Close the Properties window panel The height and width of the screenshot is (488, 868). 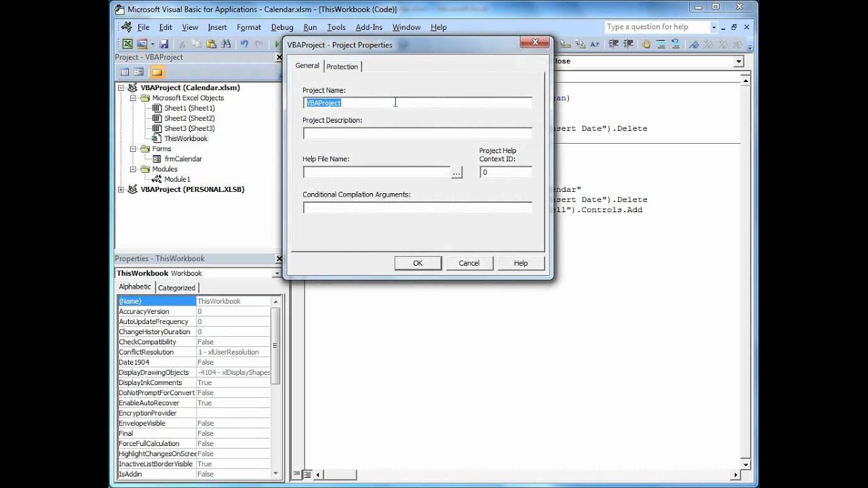click(x=279, y=259)
